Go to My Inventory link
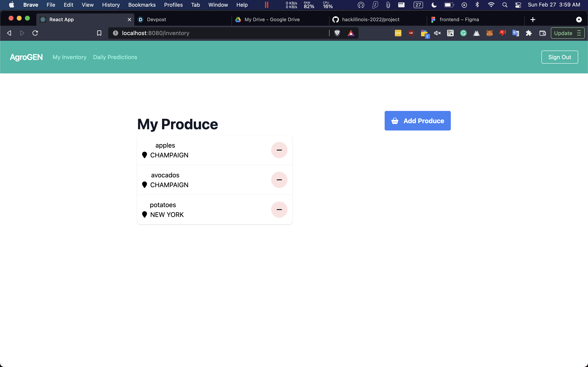Screen dimensions: 588x367 pyautogui.click(x=69, y=57)
